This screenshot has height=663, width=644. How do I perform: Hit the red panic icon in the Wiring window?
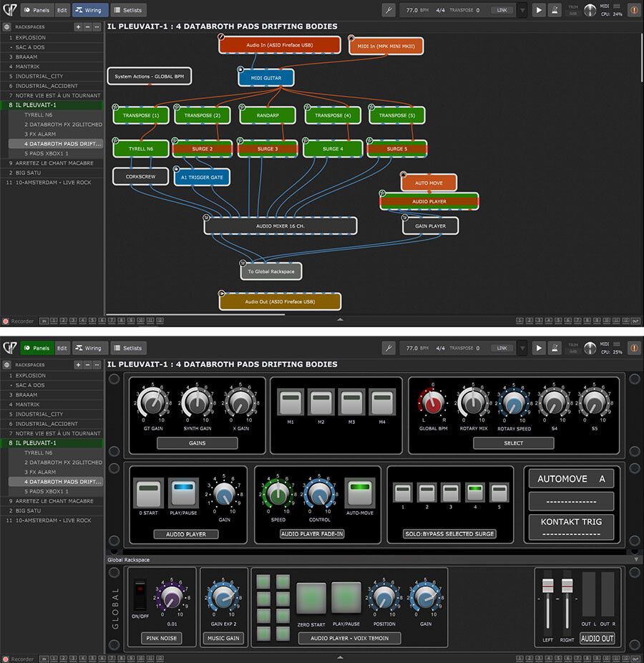tap(634, 10)
